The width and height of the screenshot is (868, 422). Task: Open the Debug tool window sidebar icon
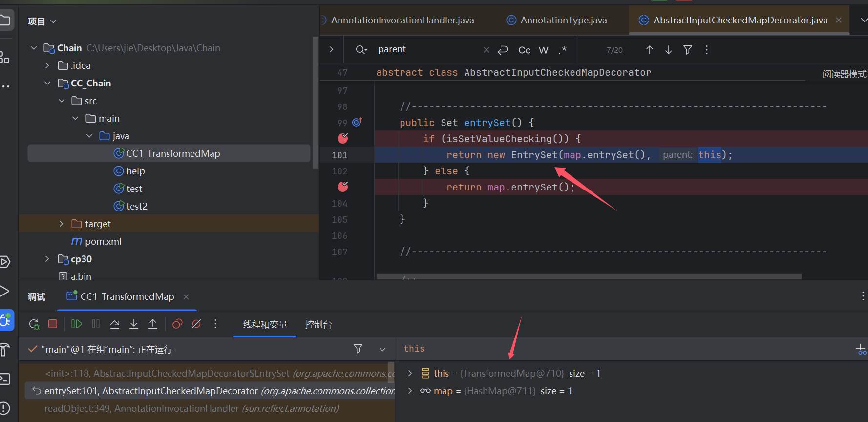6,320
